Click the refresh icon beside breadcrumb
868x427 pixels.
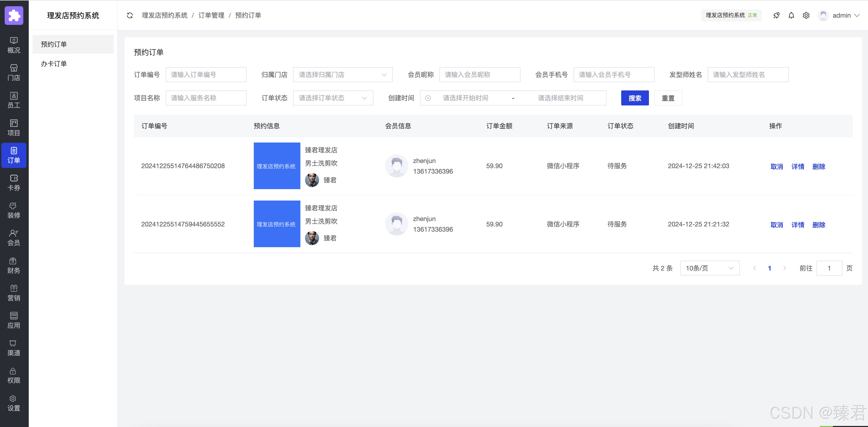point(130,16)
